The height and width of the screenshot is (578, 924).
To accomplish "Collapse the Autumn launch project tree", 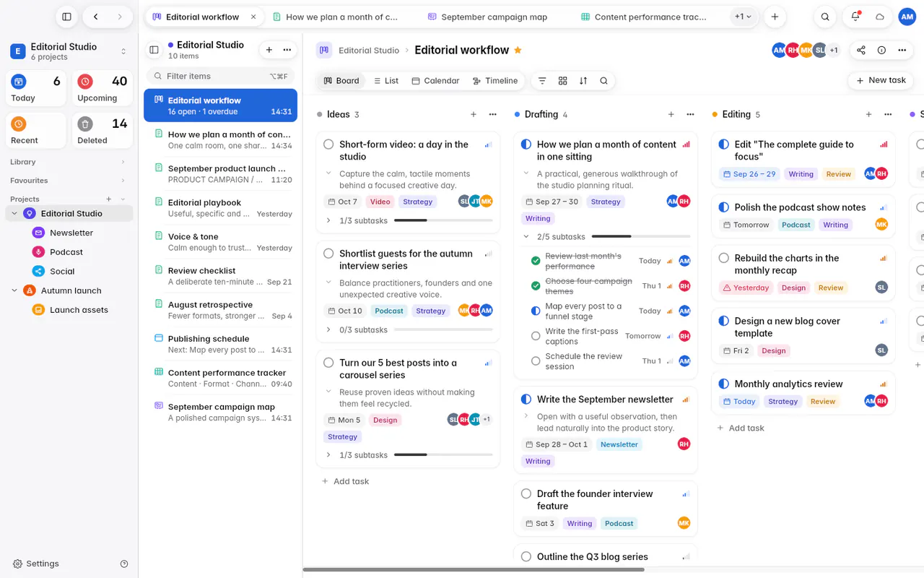I will pyautogui.click(x=14, y=290).
